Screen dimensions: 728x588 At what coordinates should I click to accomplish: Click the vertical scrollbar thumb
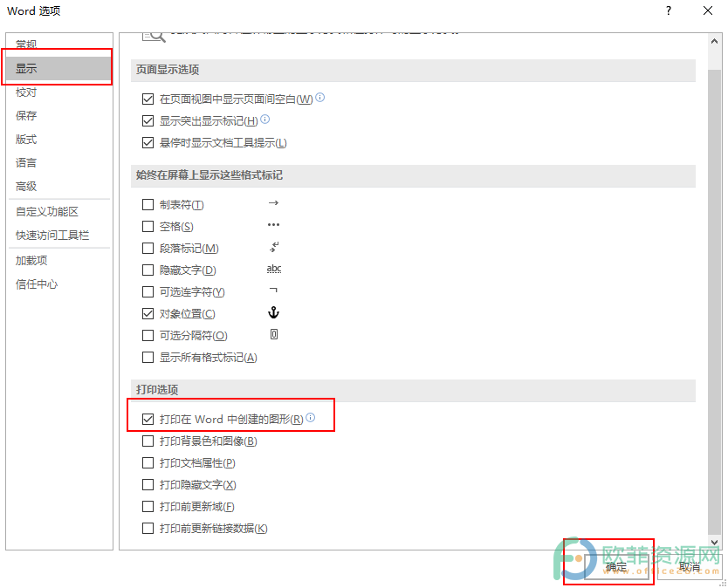tap(715, 302)
